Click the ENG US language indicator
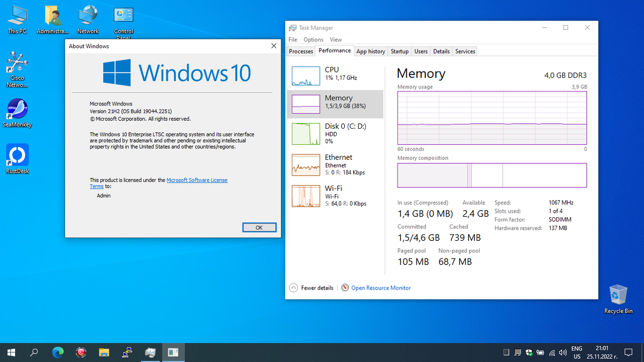Image resolution: width=644 pixels, height=362 pixels. pyautogui.click(x=577, y=352)
